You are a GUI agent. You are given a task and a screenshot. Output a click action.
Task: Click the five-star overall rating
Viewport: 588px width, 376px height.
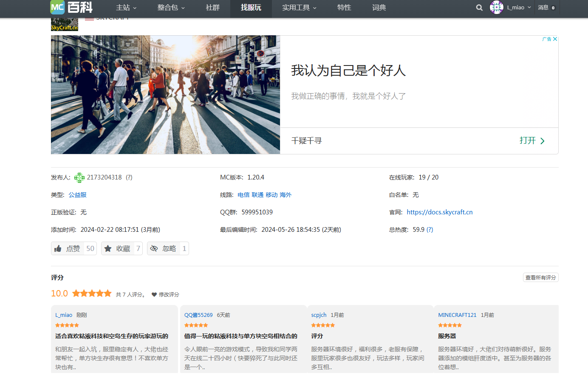(92, 293)
